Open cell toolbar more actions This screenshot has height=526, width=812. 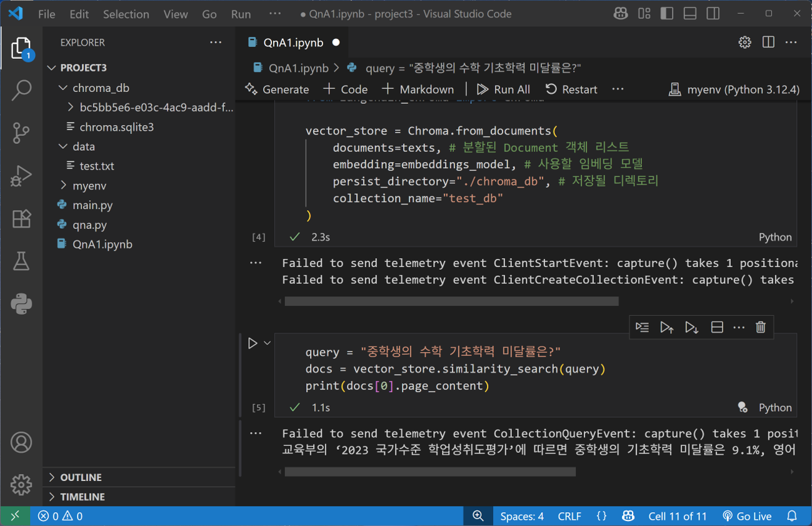pyautogui.click(x=739, y=327)
